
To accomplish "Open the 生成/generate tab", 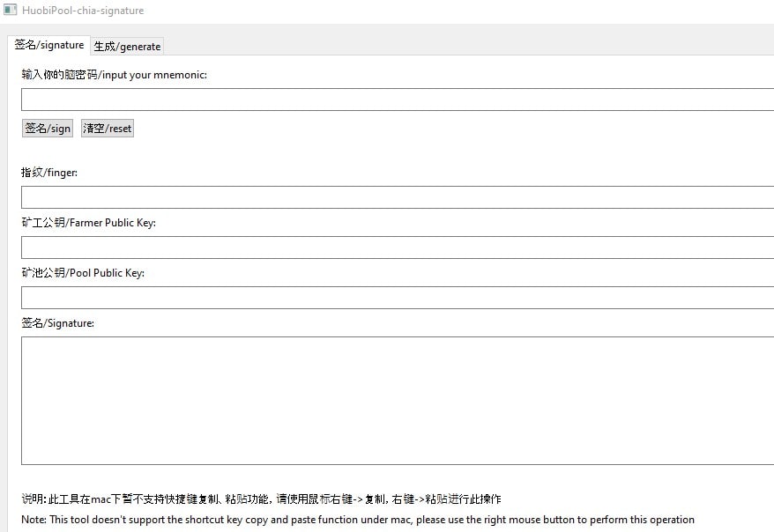I will click(127, 47).
